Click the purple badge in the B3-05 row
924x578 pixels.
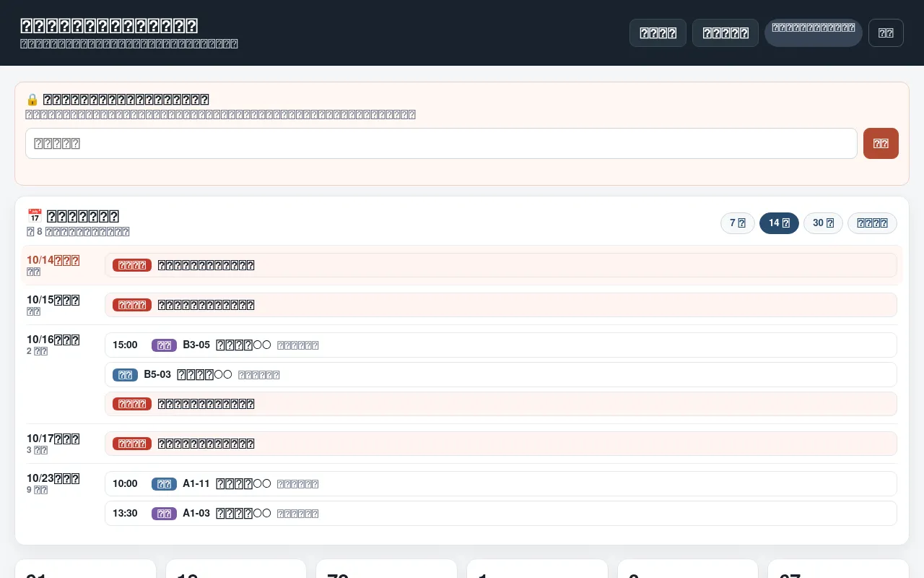point(164,345)
